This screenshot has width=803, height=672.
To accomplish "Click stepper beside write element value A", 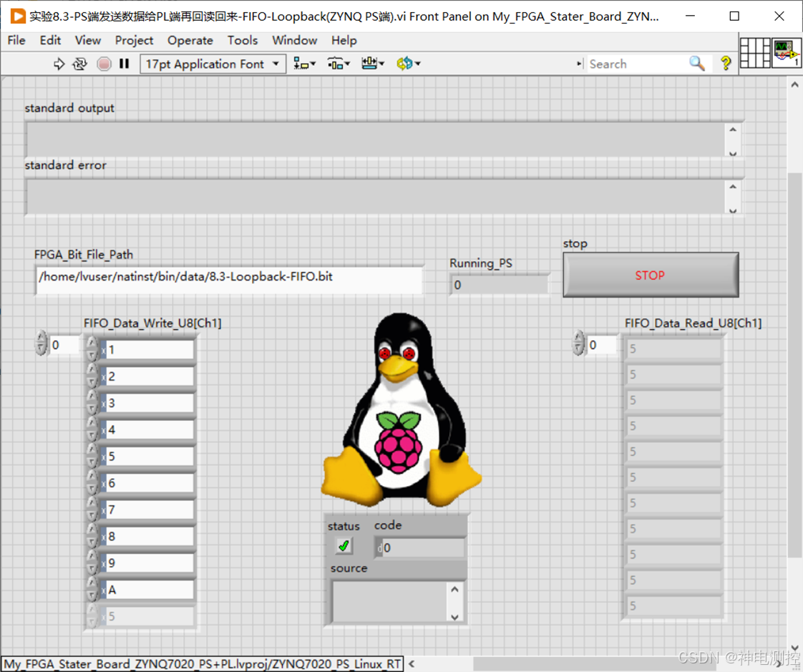I will coord(92,589).
